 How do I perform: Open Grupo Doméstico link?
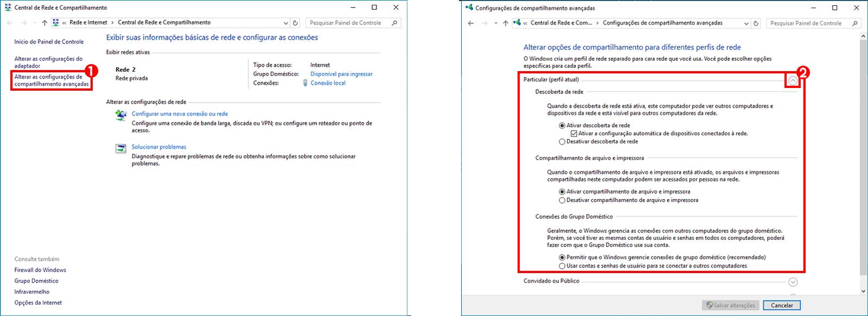pos(36,281)
